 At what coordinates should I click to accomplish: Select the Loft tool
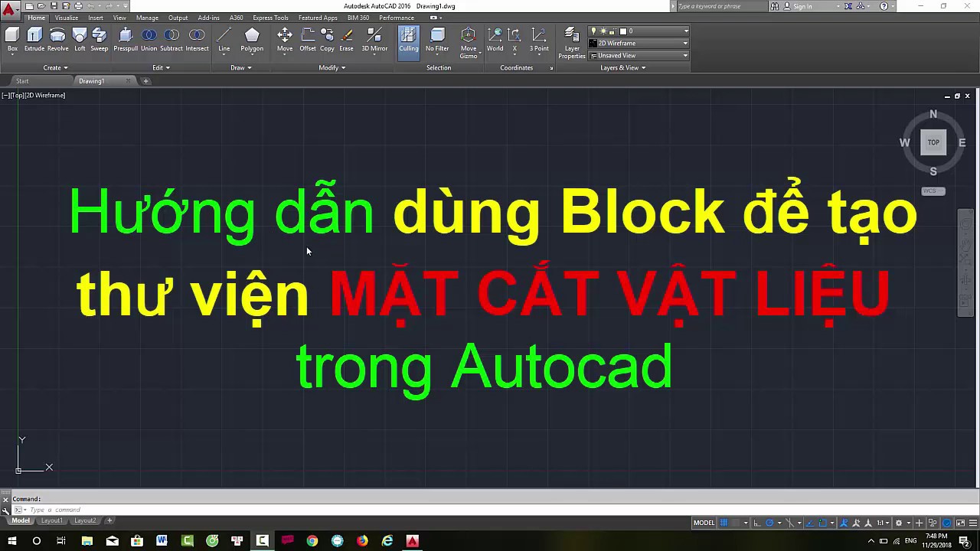(80, 39)
